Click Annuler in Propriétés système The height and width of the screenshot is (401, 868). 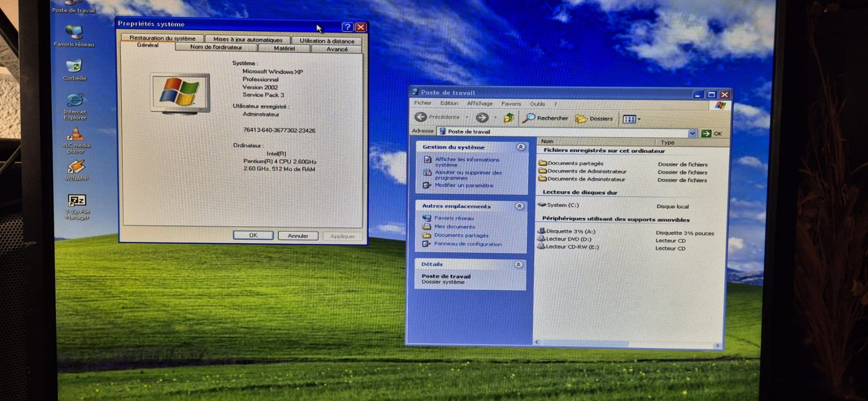coord(298,236)
